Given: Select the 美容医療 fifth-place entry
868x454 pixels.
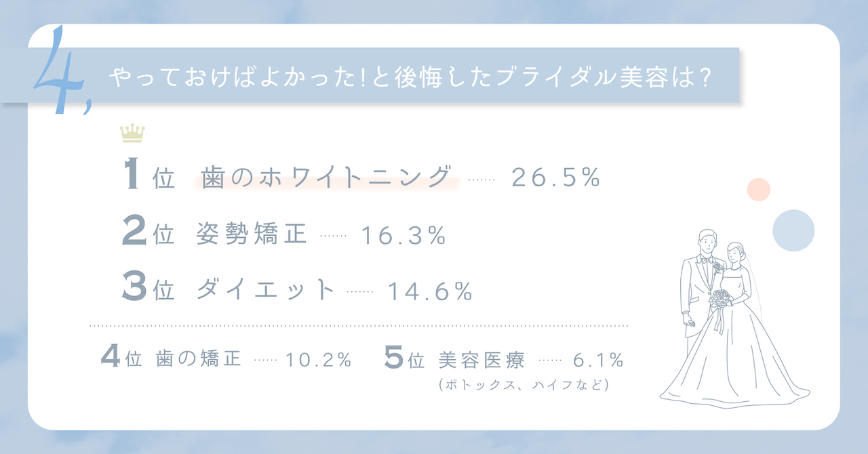Looking at the screenshot, I should point(481,359).
